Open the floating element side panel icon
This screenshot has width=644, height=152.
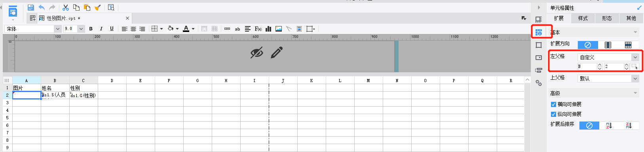point(539,45)
